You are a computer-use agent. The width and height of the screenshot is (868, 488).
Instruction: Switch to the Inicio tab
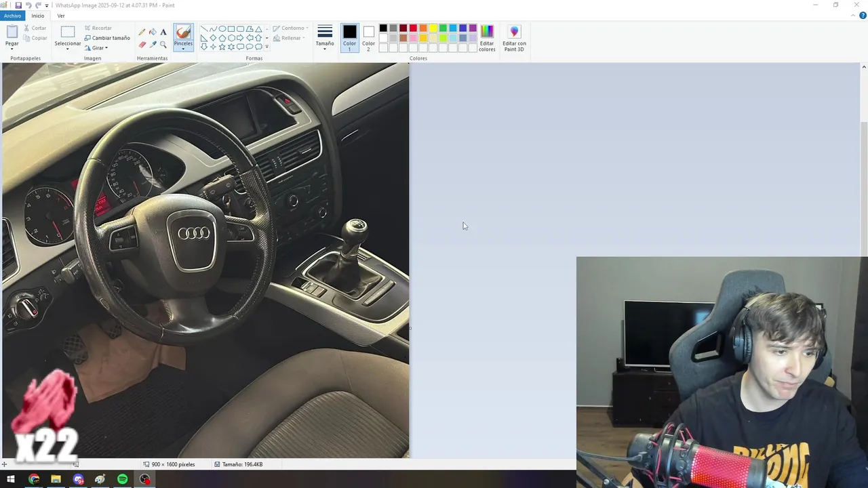[38, 16]
